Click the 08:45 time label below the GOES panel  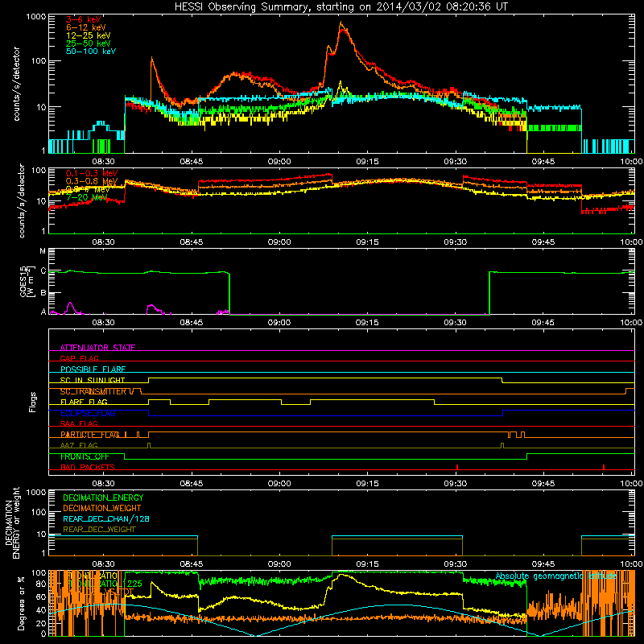click(x=192, y=323)
